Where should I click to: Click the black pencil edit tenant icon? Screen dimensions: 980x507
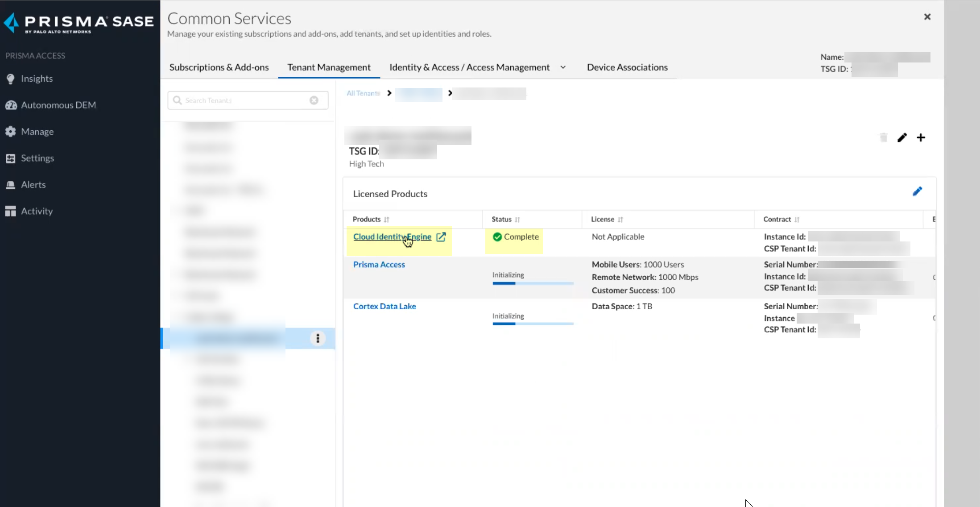pos(902,137)
